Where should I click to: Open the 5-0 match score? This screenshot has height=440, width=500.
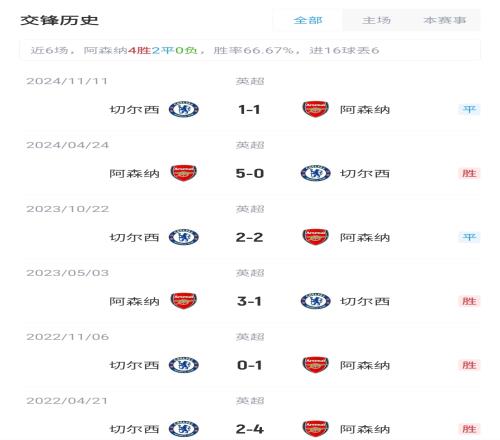[250, 174]
